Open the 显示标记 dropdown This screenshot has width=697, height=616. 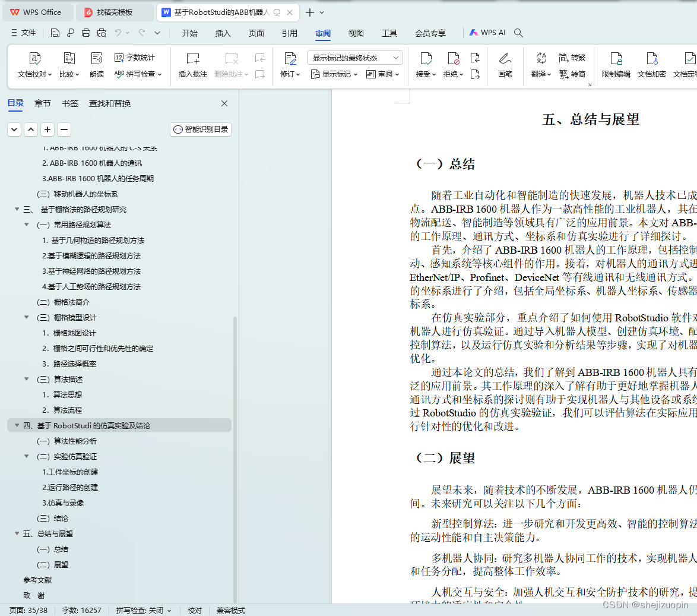click(334, 74)
